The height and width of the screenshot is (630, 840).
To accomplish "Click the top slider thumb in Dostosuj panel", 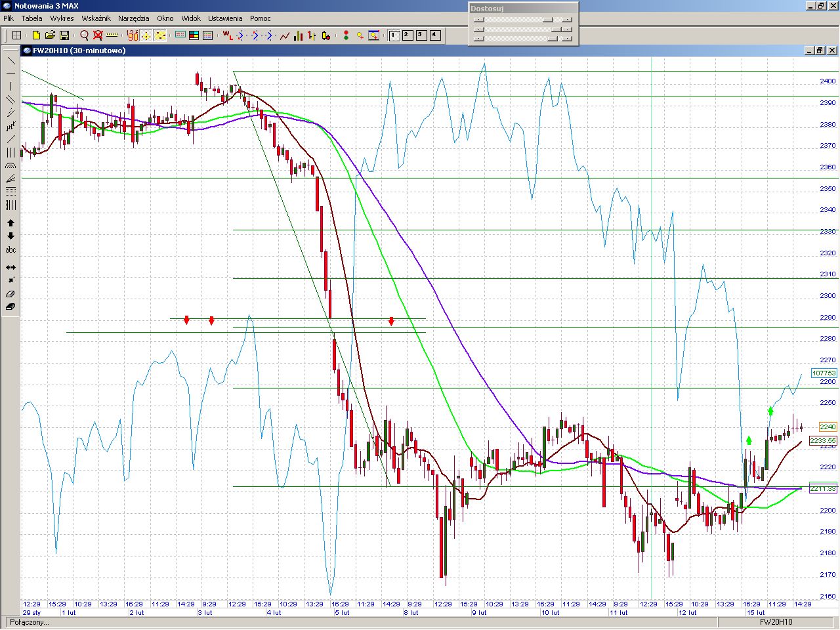I will click(547, 20).
